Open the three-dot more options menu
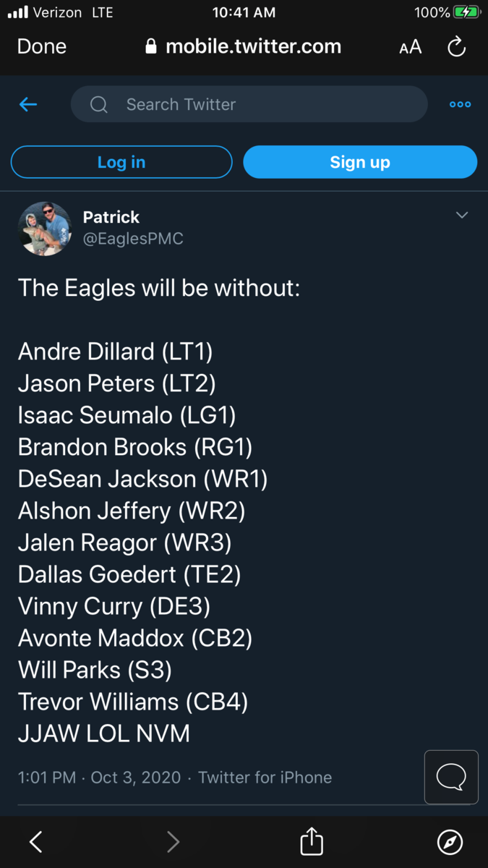 pos(460,105)
